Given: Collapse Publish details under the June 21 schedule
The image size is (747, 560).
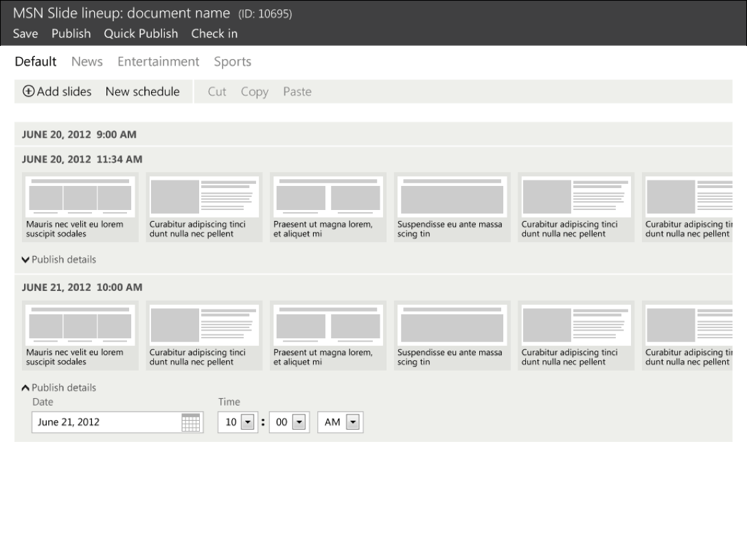Looking at the screenshot, I should [x=59, y=388].
